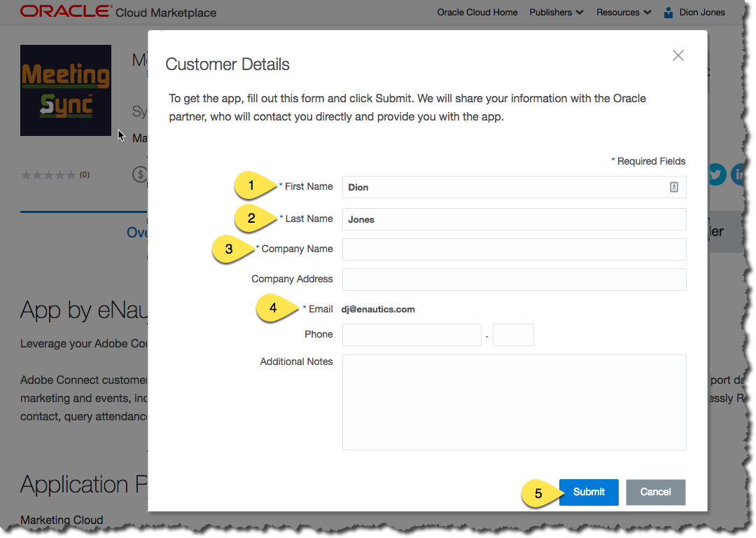This screenshot has width=756, height=538.
Task: Click the Oracle Cloud Marketplace logo
Action: click(x=118, y=12)
